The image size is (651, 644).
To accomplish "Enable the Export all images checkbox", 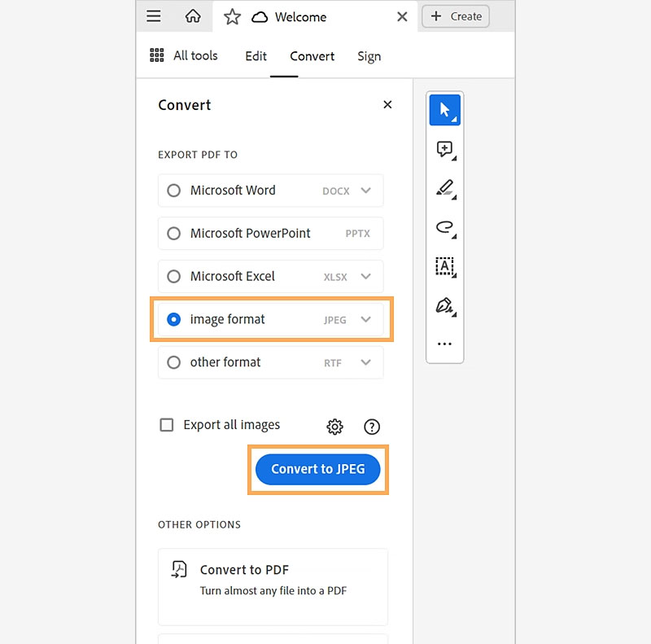I will 167,425.
